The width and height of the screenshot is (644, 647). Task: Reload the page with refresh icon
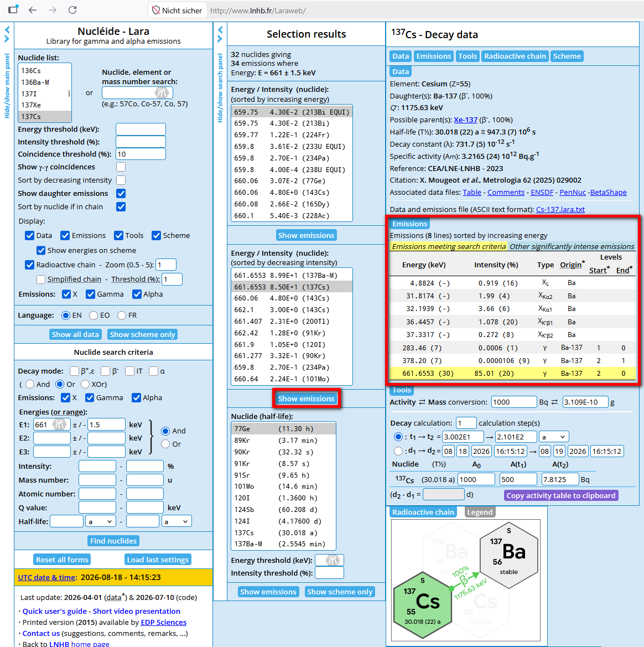click(x=72, y=10)
